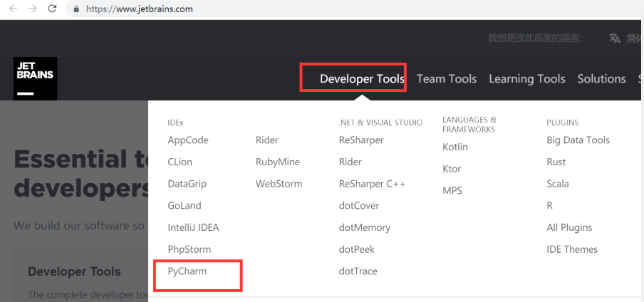The width and height of the screenshot is (644, 302).
Task: Open the MPS link
Action: pyautogui.click(x=452, y=191)
